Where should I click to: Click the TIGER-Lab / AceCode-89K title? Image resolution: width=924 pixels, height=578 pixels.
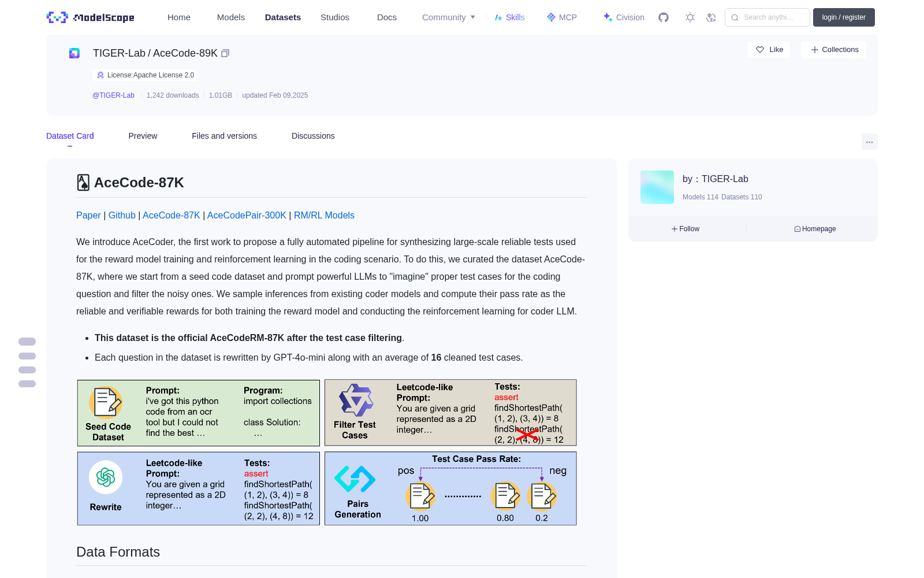point(155,53)
